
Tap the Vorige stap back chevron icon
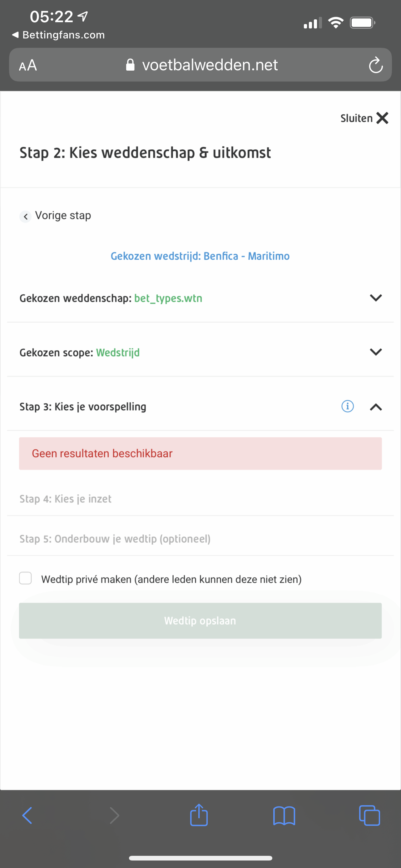[26, 216]
